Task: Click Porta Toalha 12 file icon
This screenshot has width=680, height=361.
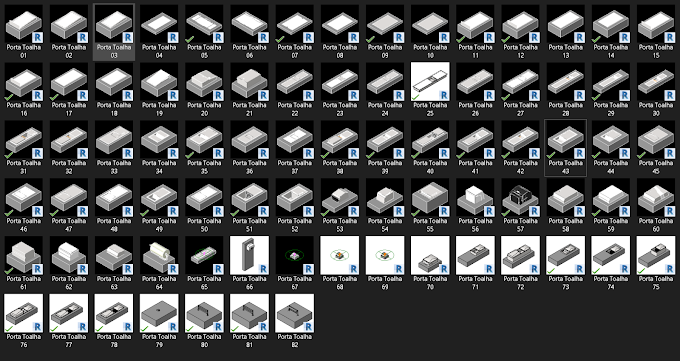Action: coord(520,24)
